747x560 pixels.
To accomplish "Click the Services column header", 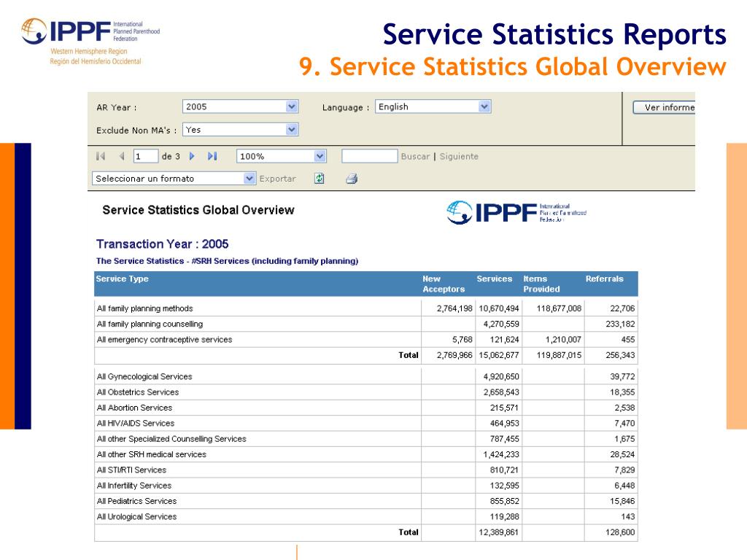I will pos(495,279).
